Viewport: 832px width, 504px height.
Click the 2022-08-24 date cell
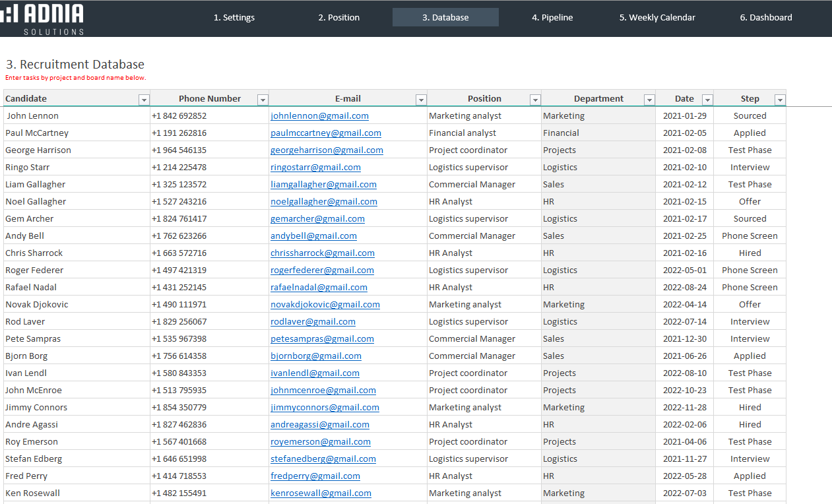(x=684, y=288)
